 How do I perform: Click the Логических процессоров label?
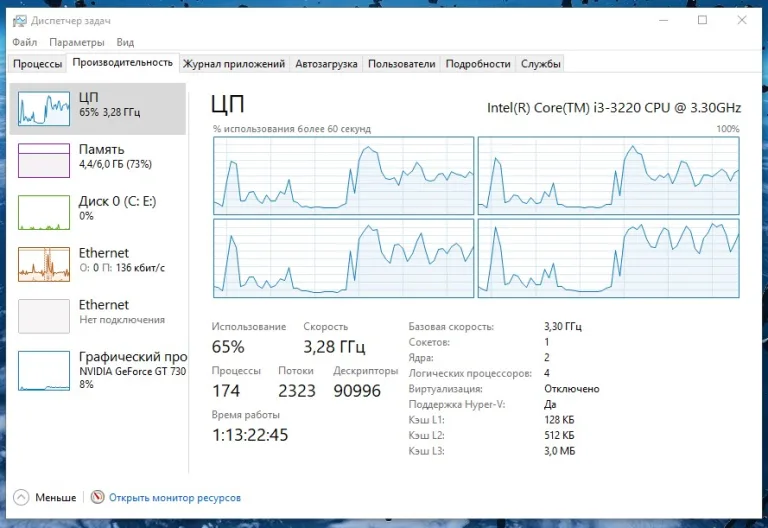[470, 374]
